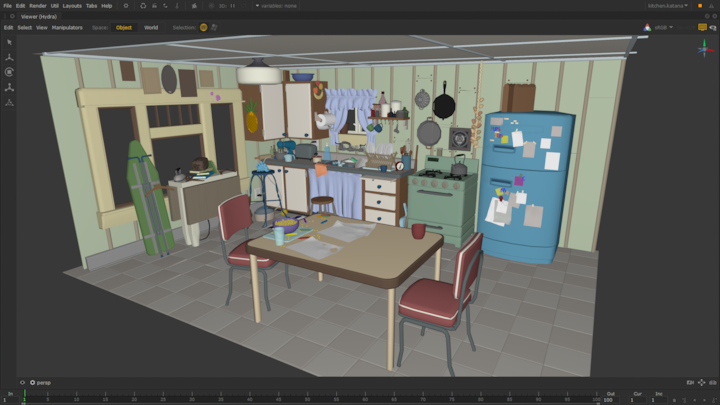
Task: Open the Layouts menu
Action: (x=71, y=6)
